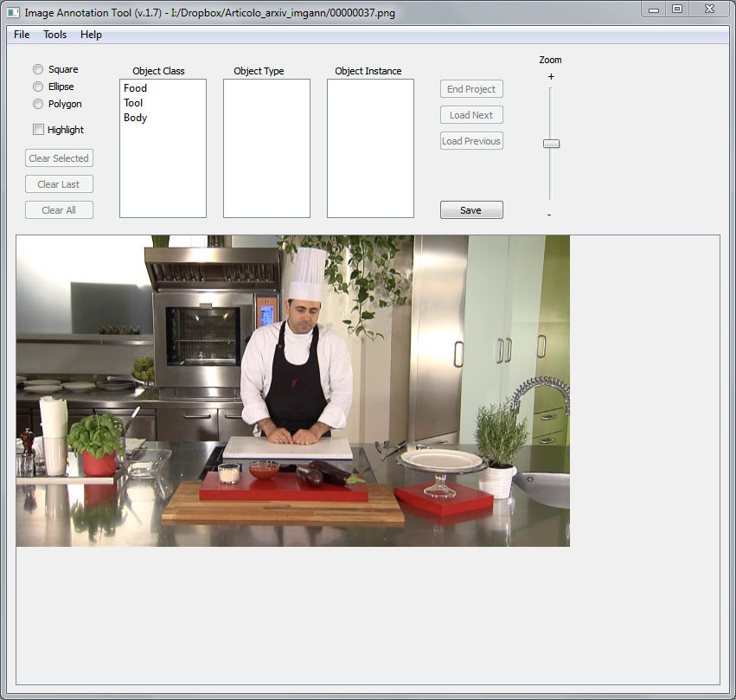
Task: Select Tool in Object Class list
Action: 133,103
